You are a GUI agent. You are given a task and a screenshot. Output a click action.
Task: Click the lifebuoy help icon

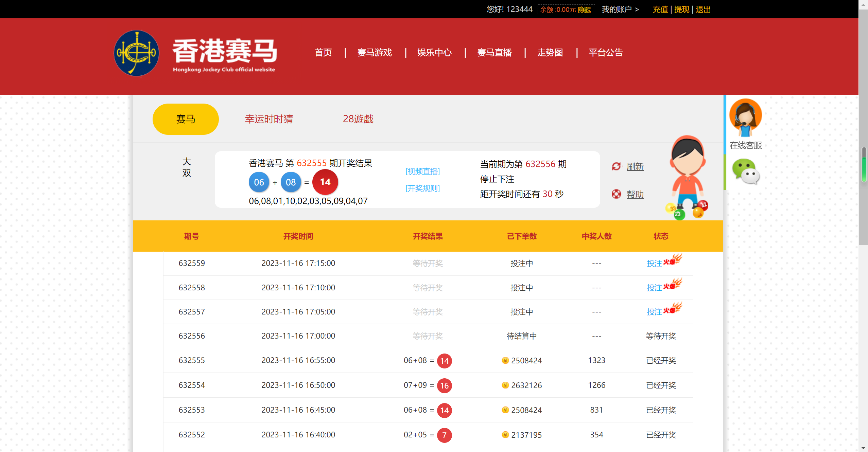tap(616, 194)
